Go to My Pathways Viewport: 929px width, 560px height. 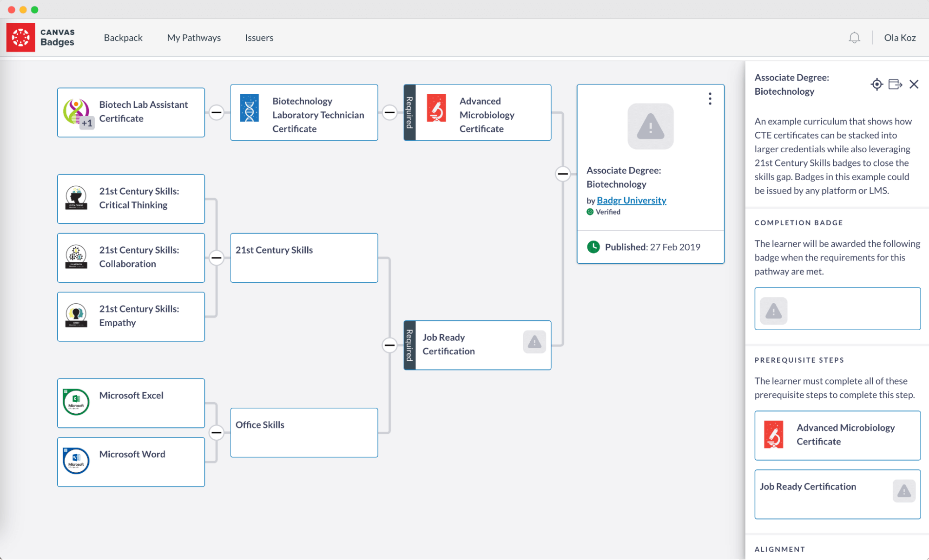click(x=194, y=38)
